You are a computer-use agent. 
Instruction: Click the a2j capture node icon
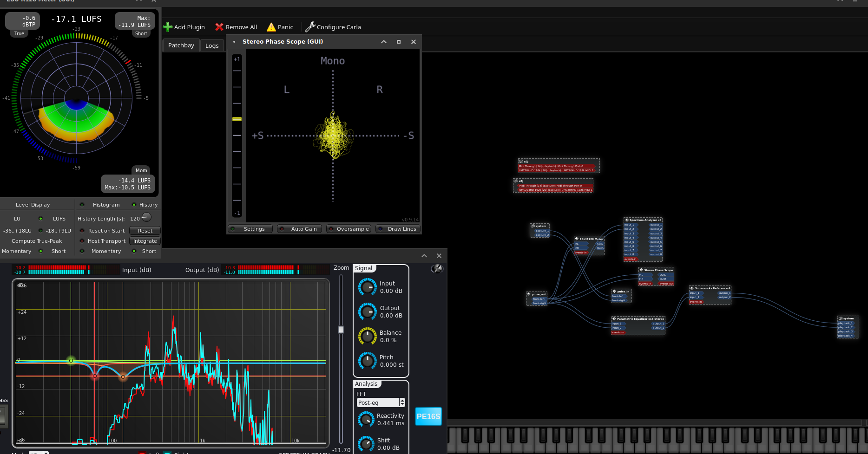coord(516,181)
